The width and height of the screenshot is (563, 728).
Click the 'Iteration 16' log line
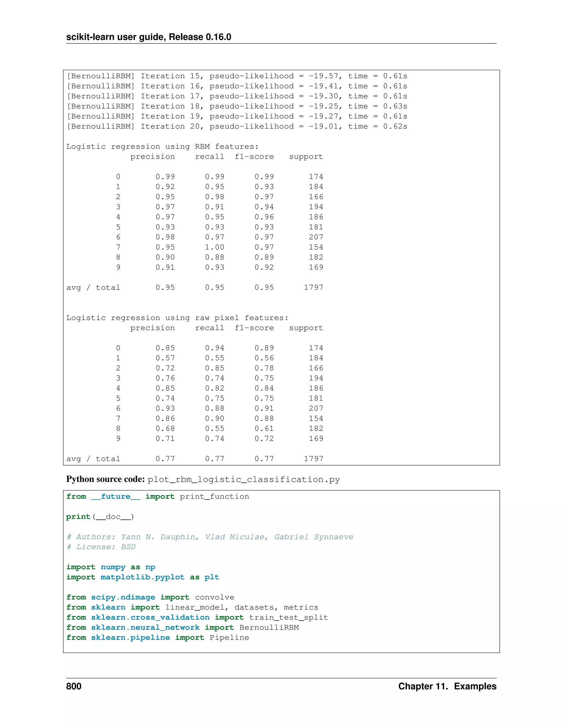click(237, 86)
